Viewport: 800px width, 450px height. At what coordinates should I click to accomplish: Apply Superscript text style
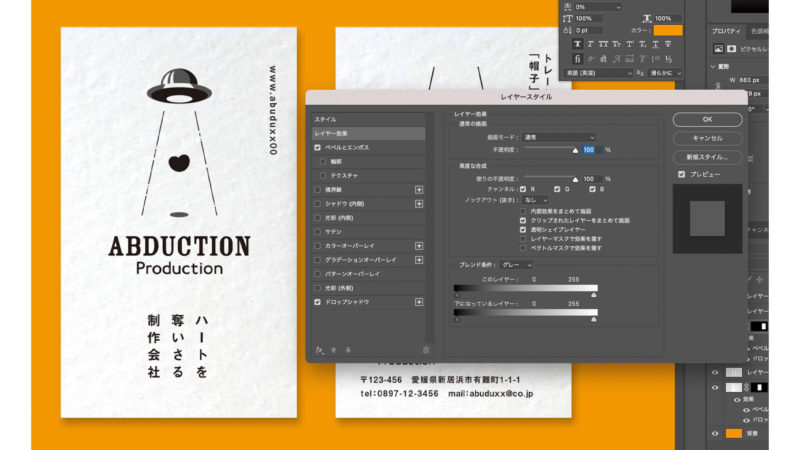[630, 44]
